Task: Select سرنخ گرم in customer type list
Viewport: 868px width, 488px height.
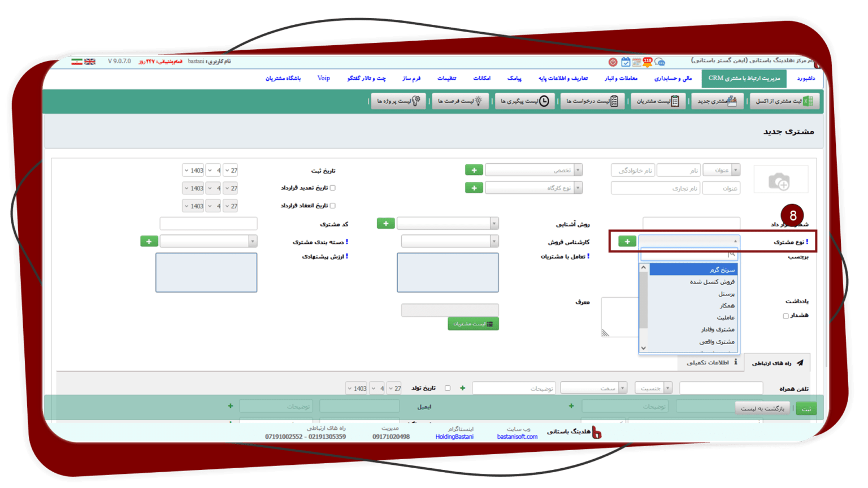Action: 693,270
